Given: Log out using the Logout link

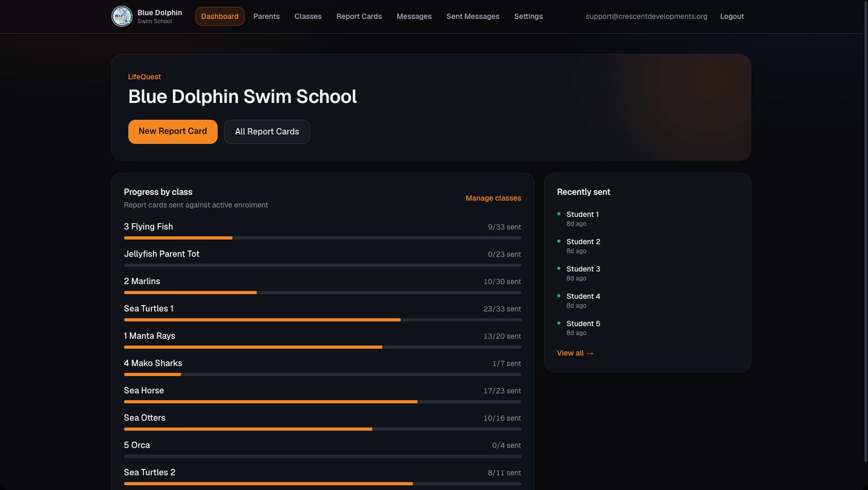Looking at the screenshot, I should tap(732, 16).
